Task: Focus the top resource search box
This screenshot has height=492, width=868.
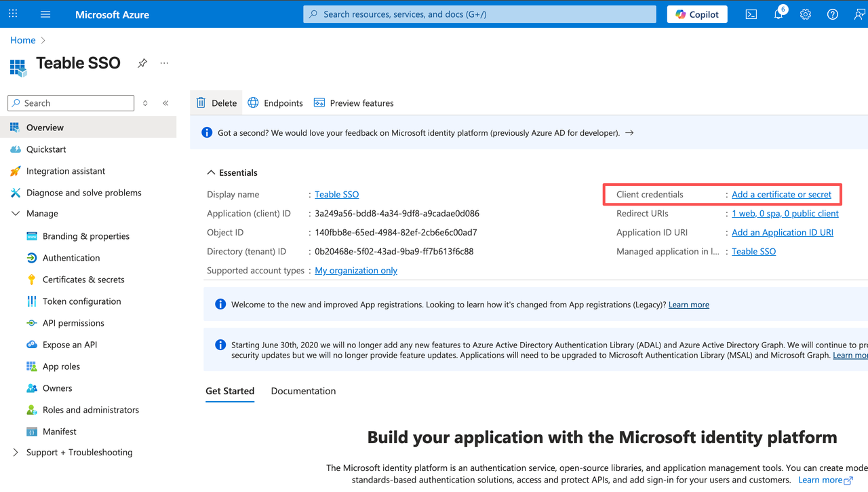Action: coord(479,14)
